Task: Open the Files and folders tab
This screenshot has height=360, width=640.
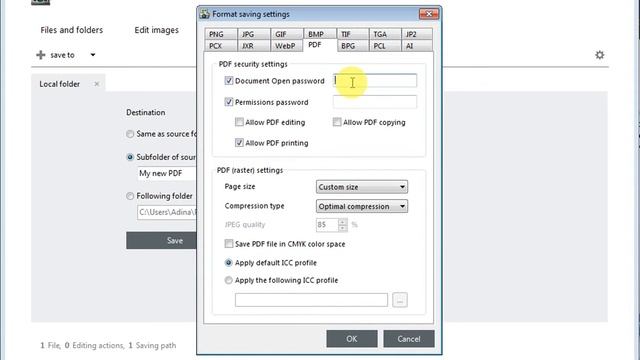Action: point(71,30)
